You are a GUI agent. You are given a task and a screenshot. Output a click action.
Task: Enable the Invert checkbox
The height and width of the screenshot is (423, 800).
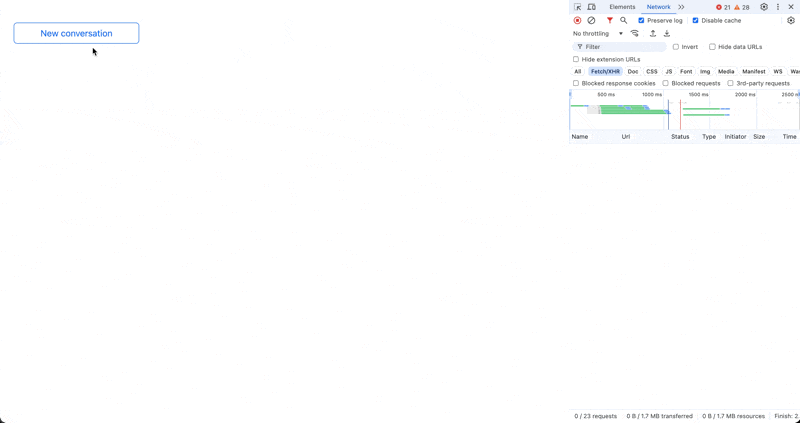point(676,47)
